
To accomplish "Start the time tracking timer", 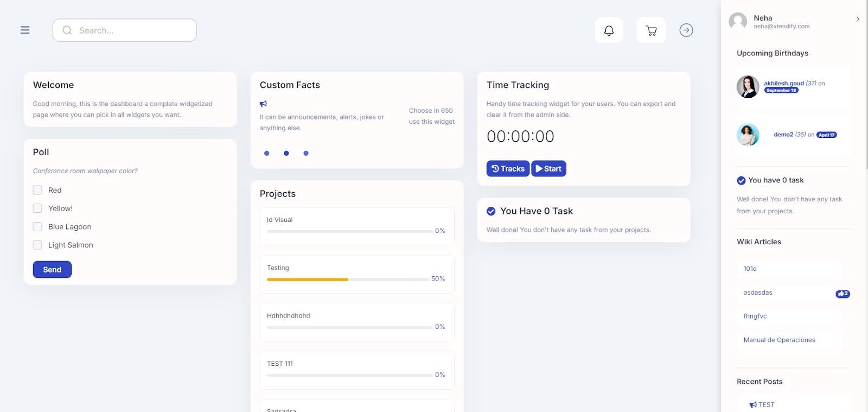I will pos(548,169).
